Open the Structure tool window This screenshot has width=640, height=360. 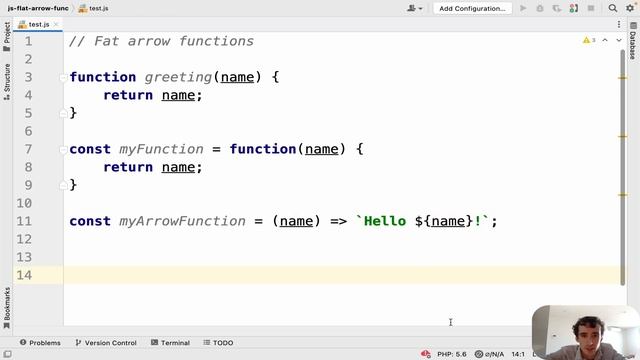[x=7, y=82]
